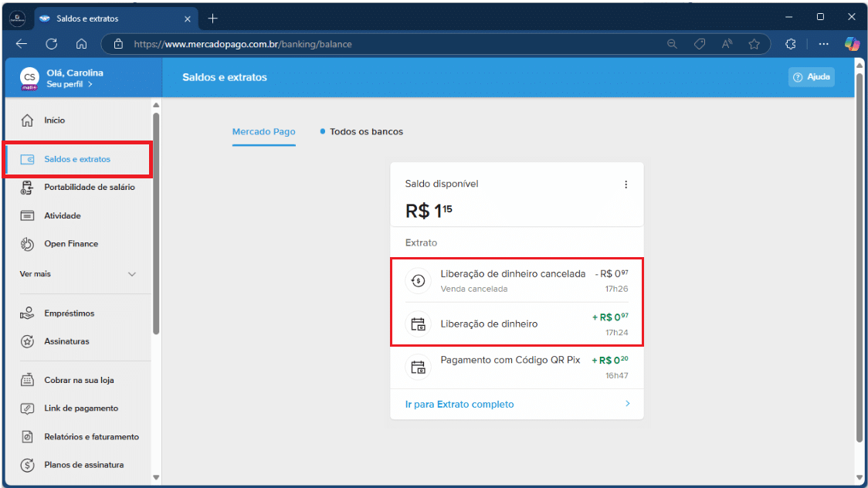Click the Início home icon in sidebar
Image resolution: width=868 pixels, height=488 pixels.
[28, 120]
